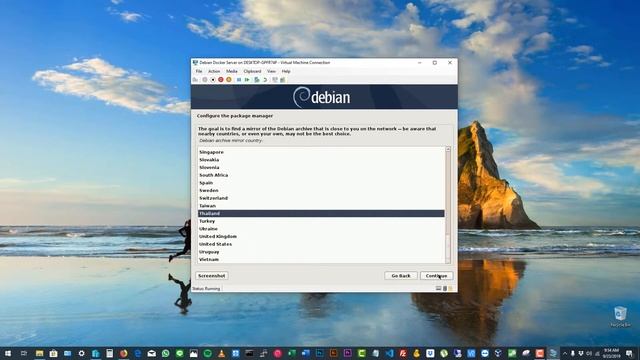Open the LINE chat app on the taskbar
640x360 pixels.
click(180, 353)
